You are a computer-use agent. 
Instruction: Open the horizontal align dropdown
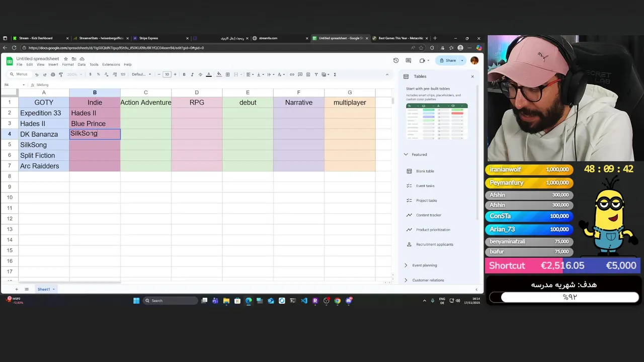click(x=250, y=74)
